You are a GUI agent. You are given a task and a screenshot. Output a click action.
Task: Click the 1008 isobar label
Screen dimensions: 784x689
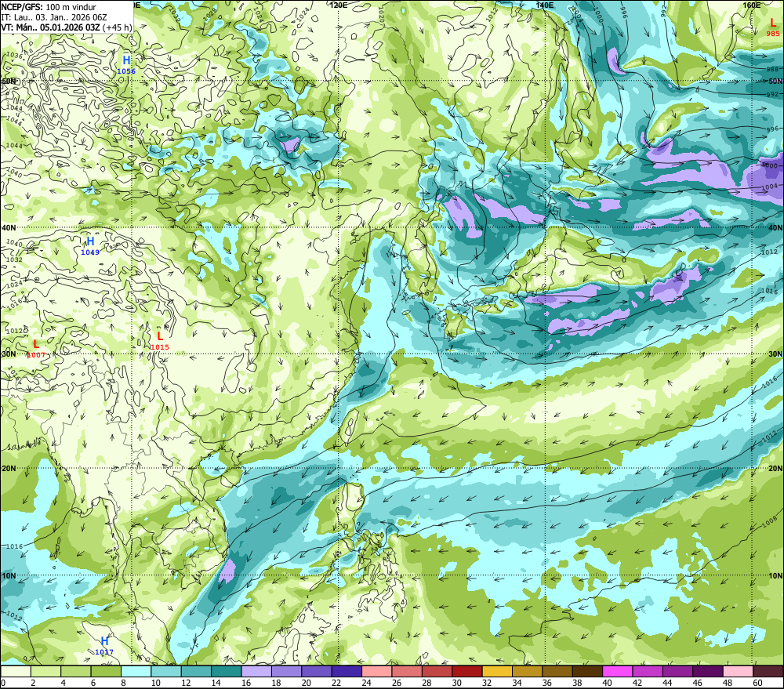[x=770, y=523]
